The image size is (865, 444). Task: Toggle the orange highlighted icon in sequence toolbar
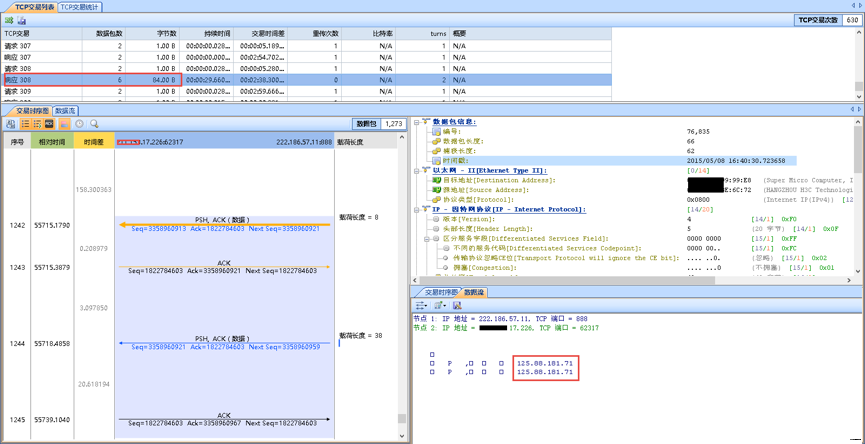click(65, 124)
